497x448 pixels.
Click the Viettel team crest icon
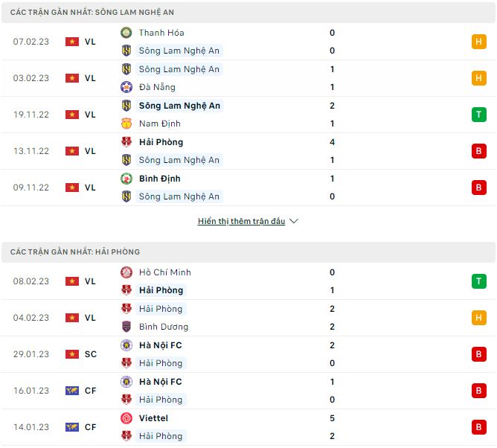[x=126, y=418]
